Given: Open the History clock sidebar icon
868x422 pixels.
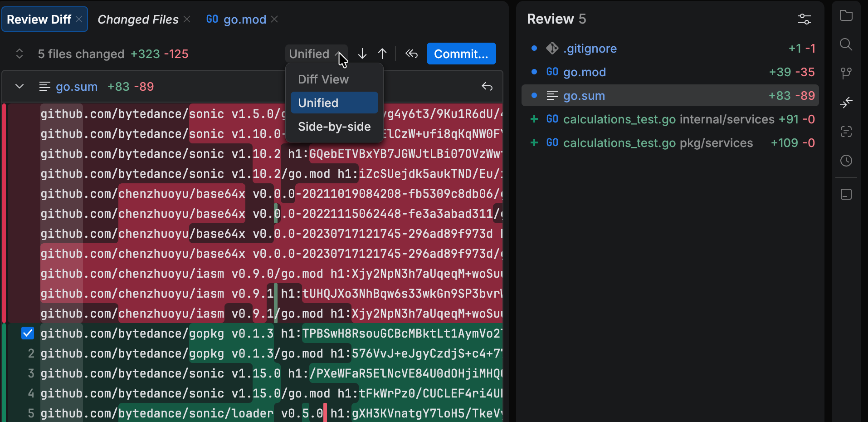Looking at the screenshot, I should pyautogui.click(x=846, y=161).
